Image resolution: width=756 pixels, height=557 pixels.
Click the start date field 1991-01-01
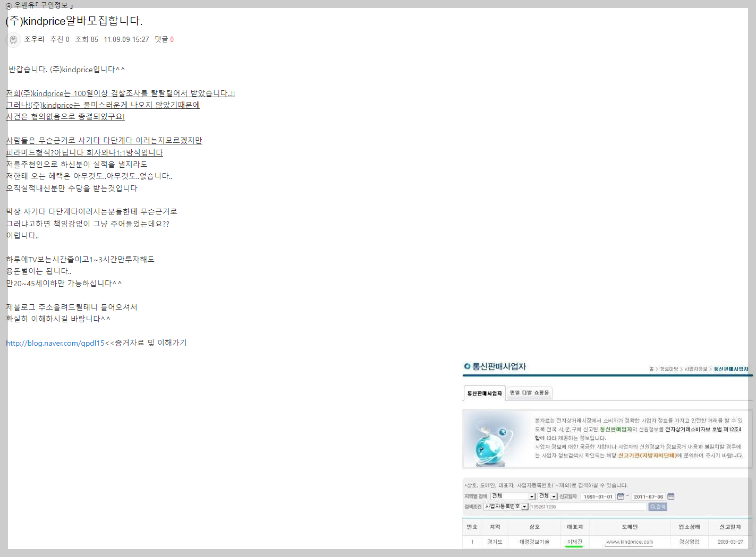click(598, 496)
